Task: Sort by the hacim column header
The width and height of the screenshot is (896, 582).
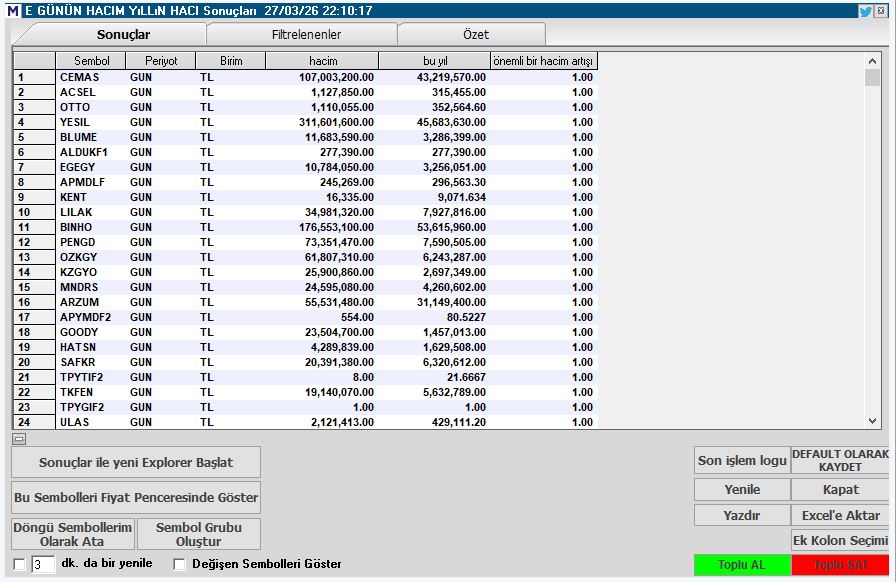Action: pos(322,61)
